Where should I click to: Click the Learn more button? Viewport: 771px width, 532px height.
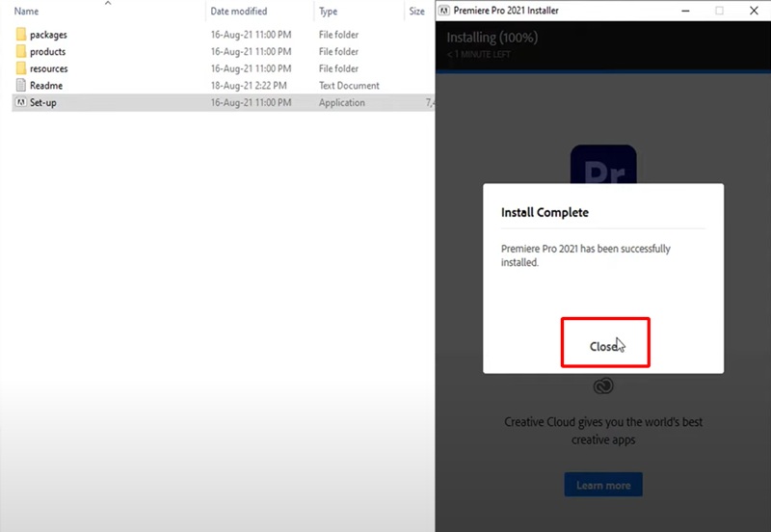coord(603,485)
